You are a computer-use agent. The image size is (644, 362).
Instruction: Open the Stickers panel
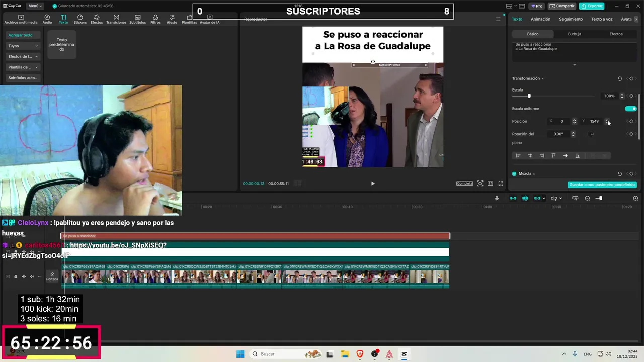pos(80,19)
